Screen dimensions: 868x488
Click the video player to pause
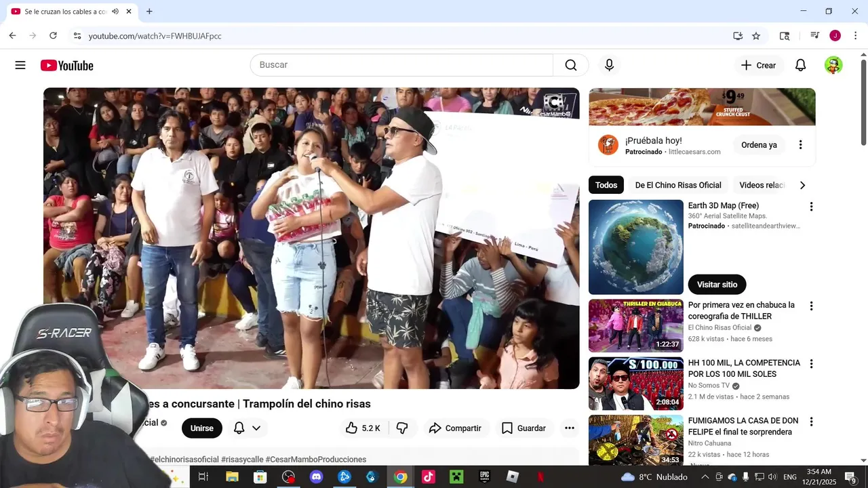311,238
